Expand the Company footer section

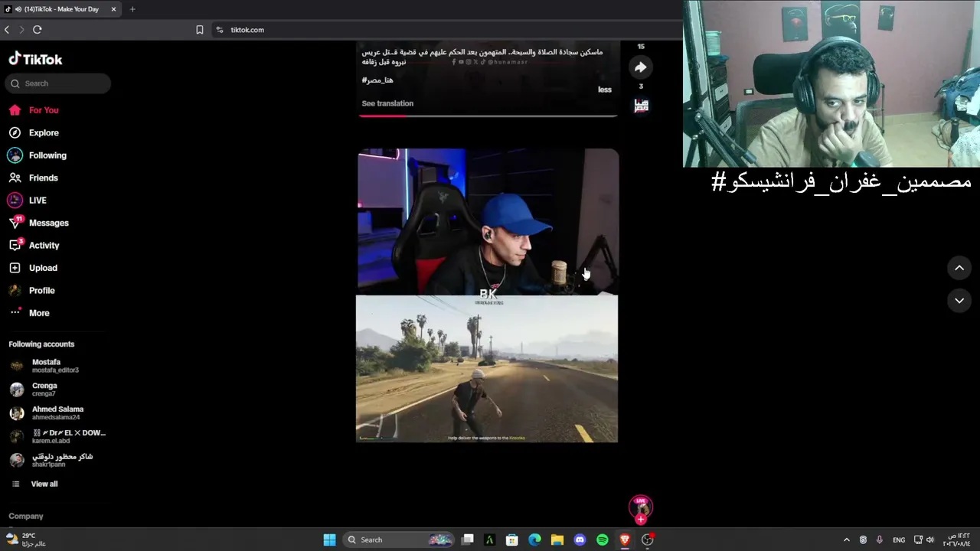pos(26,517)
